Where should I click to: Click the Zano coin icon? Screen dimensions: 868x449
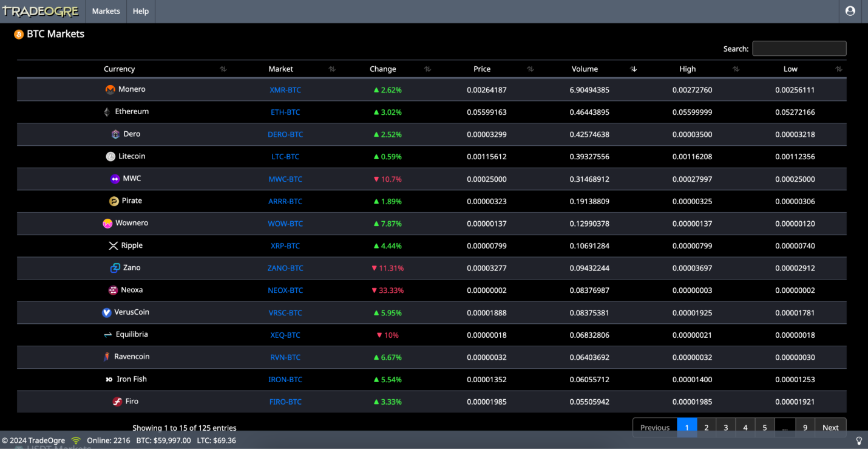tap(115, 268)
